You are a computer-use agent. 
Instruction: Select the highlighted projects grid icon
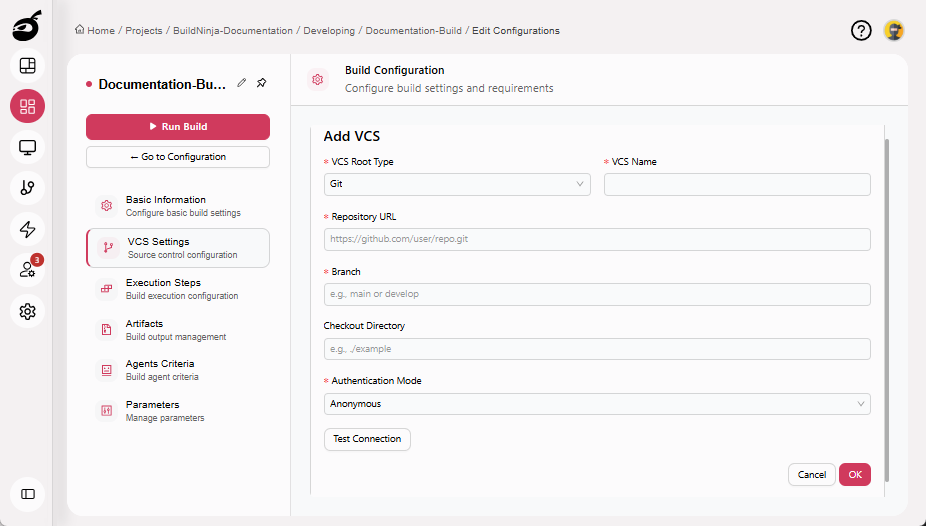pyautogui.click(x=27, y=106)
